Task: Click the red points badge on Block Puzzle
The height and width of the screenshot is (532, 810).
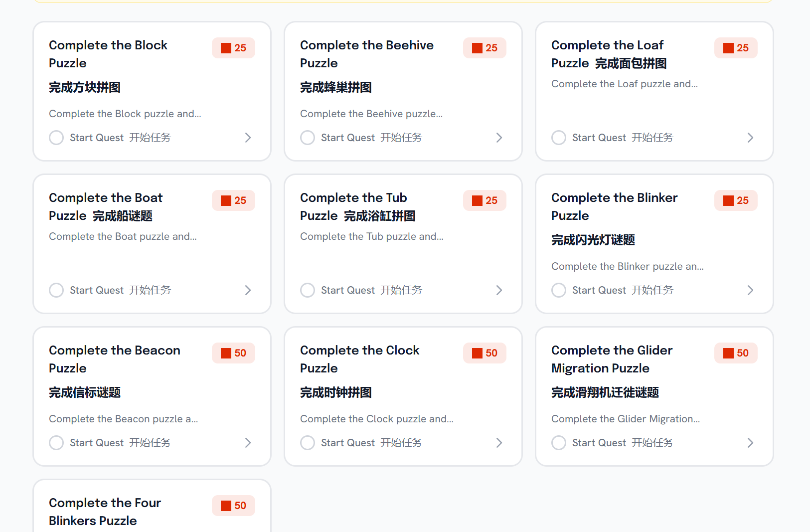Action: click(x=233, y=48)
